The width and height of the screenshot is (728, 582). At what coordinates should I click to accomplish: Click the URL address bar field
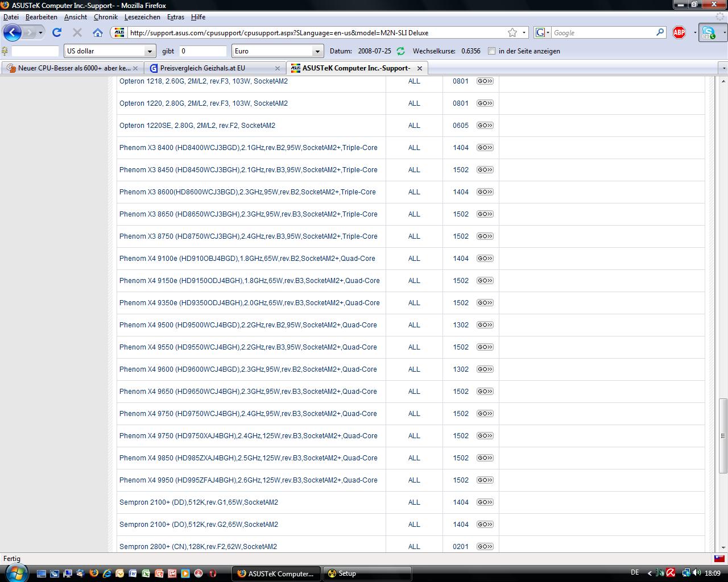(317, 33)
